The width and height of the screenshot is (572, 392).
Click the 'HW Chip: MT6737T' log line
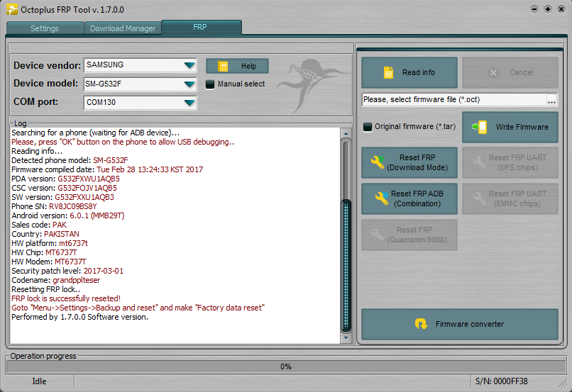(x=44, y=252)
